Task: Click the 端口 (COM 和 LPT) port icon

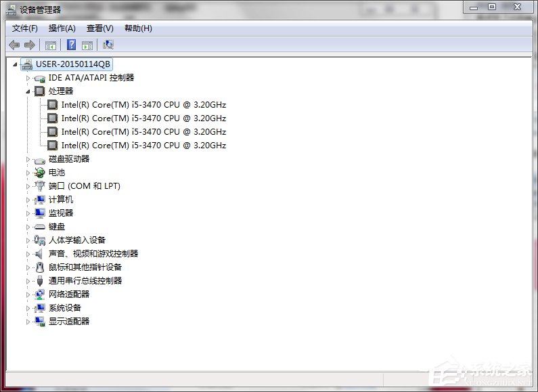Action: click(x=40, y=186)
